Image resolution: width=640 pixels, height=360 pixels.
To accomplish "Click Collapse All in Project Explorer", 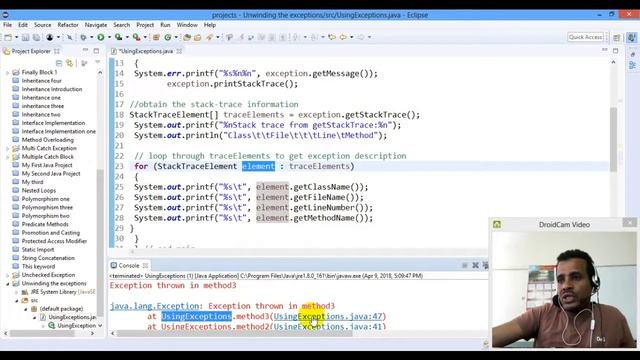I will click(59, 63).
